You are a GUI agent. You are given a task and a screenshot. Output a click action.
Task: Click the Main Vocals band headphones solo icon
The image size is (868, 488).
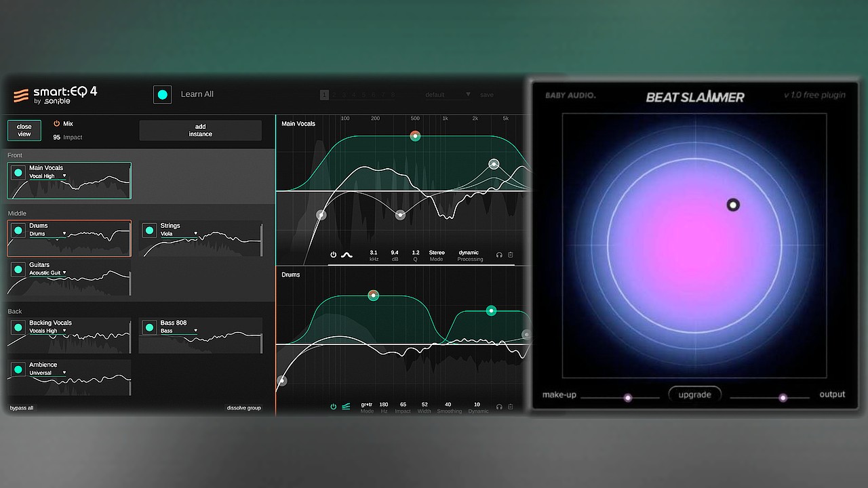499,255
